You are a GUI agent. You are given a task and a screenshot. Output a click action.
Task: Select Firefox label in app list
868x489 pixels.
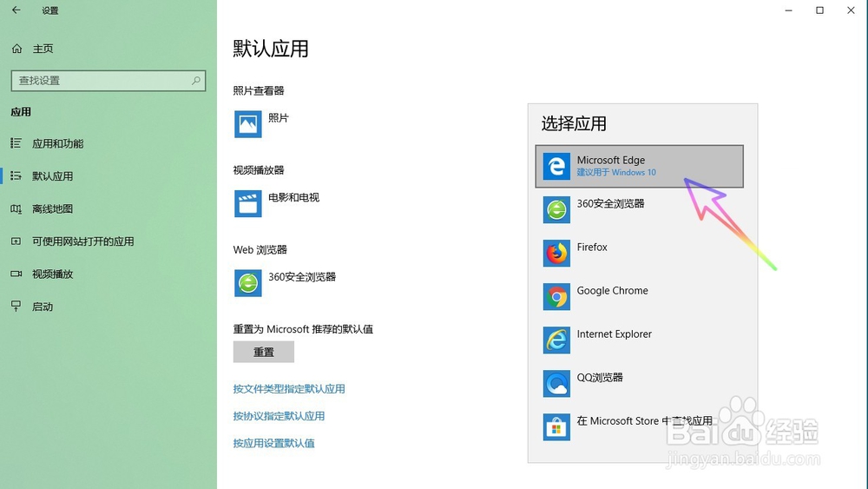tap(592, 247)
